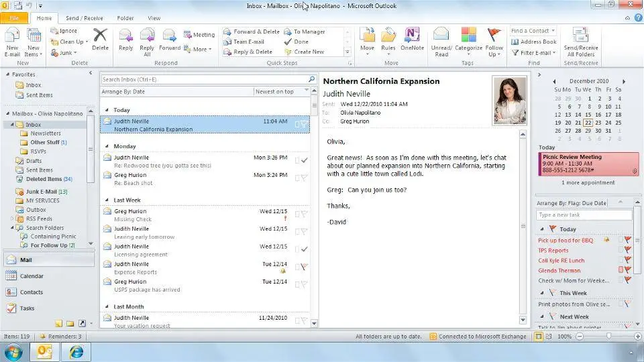Open the Categorize color menu
The image size is (644, 362).
click(x=469, y=42)
